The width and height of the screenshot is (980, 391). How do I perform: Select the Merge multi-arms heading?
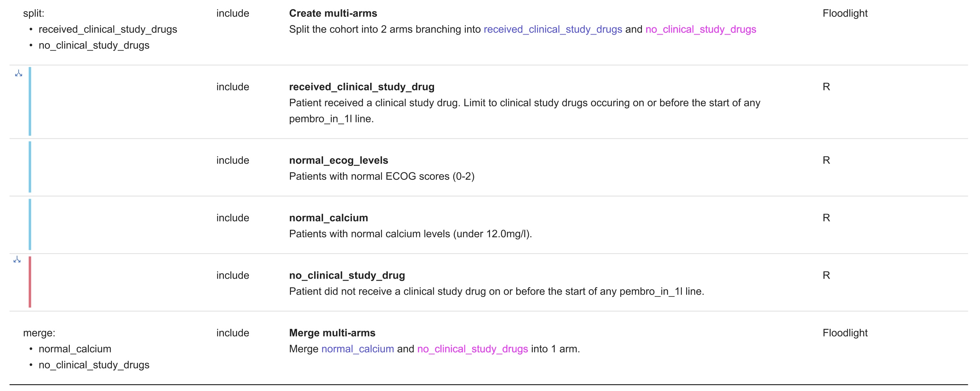(x=332, y=333)
